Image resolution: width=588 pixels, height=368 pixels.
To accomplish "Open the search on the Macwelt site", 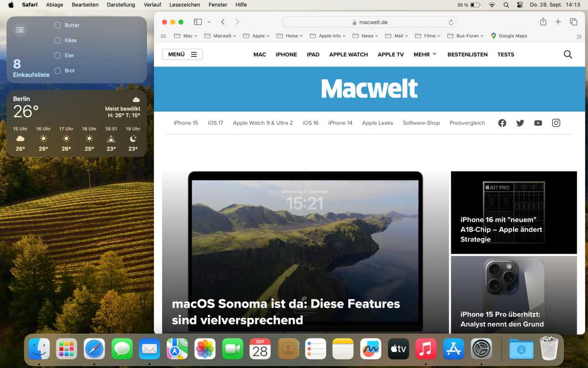I will 567,54.
